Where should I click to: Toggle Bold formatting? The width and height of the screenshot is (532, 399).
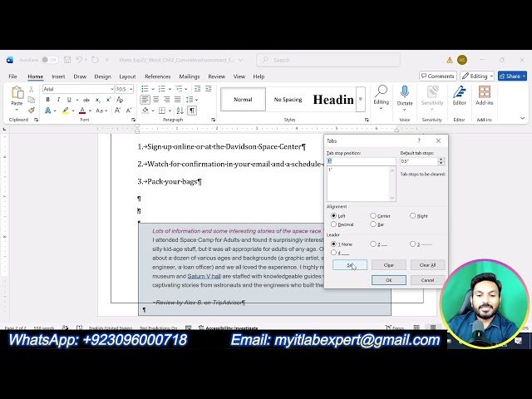pyautogui.click(x=48, y=100)
